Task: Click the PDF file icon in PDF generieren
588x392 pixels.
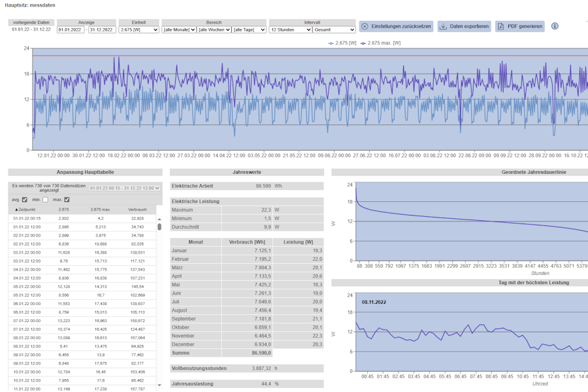Action: coord(500,26)
